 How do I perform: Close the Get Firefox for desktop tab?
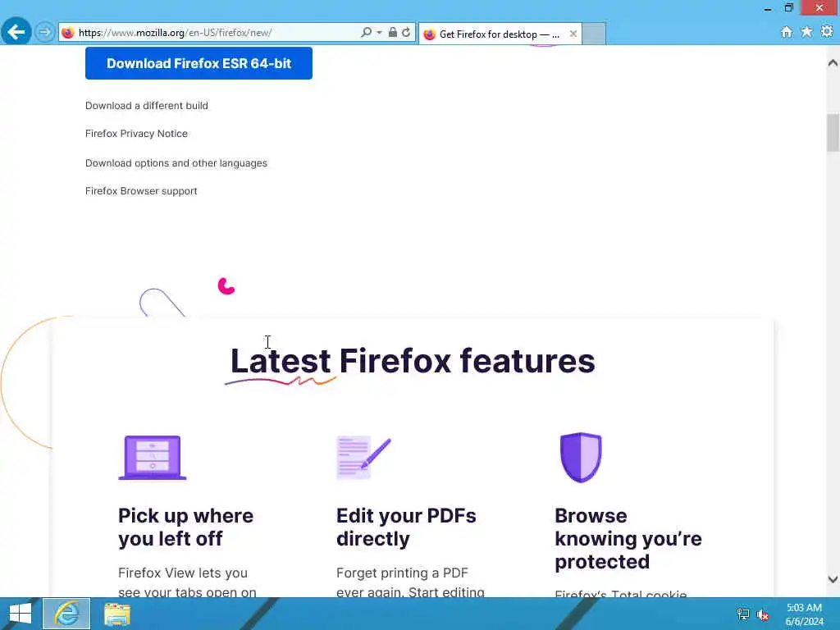coord(573,34)
